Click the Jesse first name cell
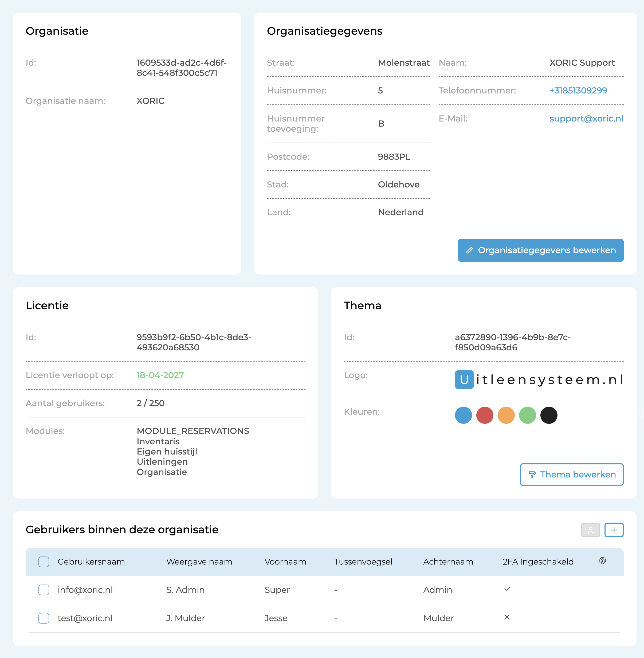Screen dimensions: 644x658 tap(276, 618)
